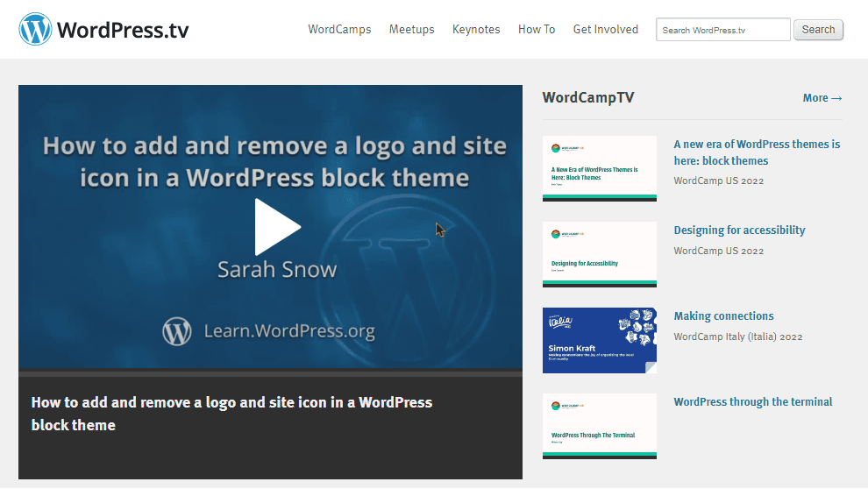The width and height of the screenshot is (868, 489).
Task: Click the 'Designing for accessibility' title link
Action: (739, 230)
